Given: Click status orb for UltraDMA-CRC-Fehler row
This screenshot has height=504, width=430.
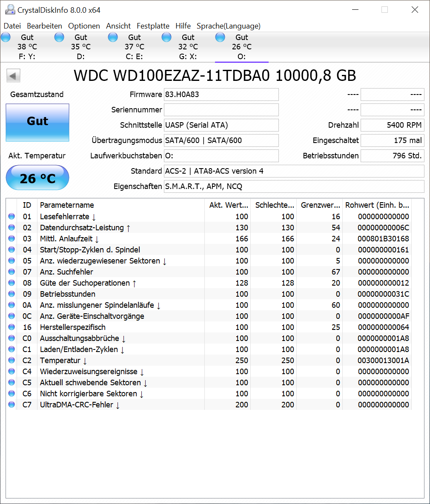Looking at the screenshot, I should [11, 405].
